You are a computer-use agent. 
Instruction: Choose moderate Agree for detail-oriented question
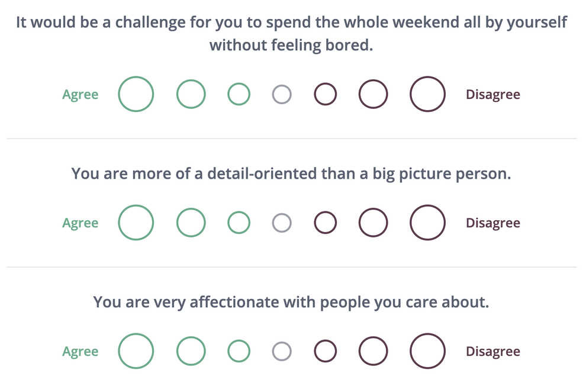pos(191,223)
